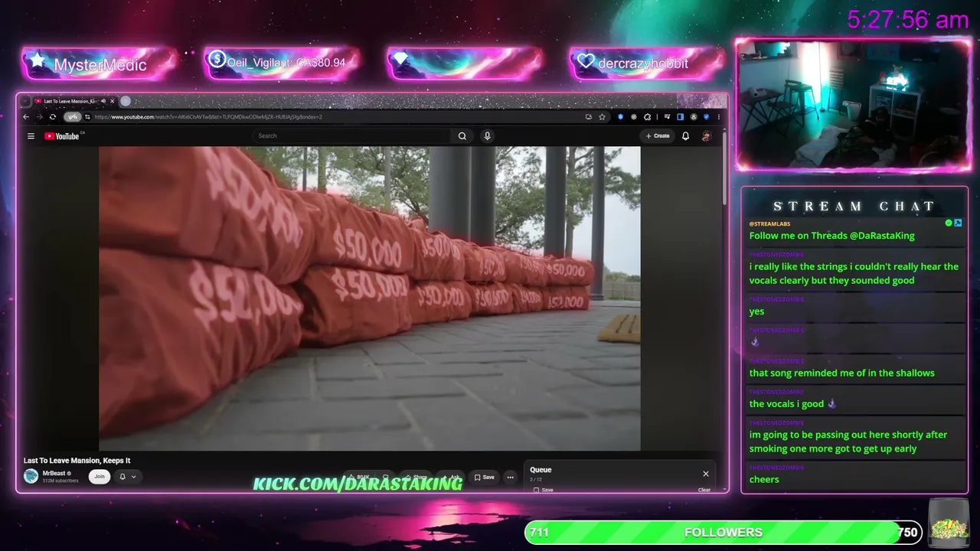Image resolution: width=980 pixels, height=551 pixels.
Task: Click the 'in the shallows' chat message
Action: click(841, 373)
